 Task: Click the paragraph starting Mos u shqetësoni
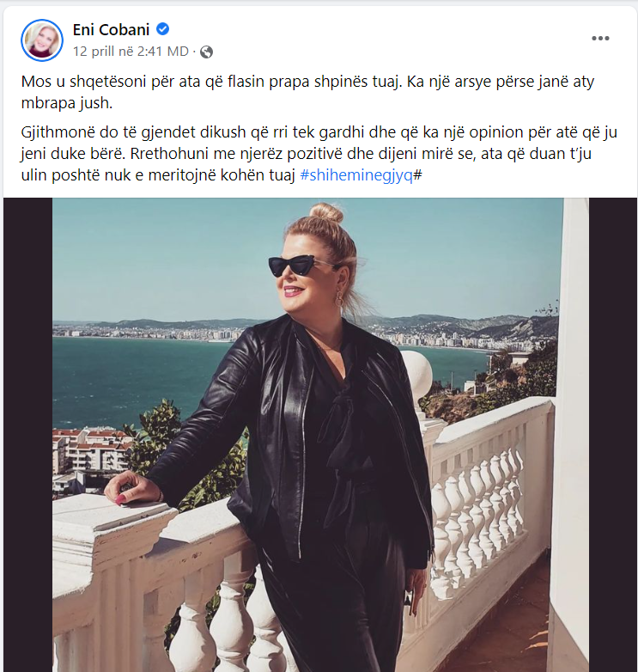pos(307,92)
